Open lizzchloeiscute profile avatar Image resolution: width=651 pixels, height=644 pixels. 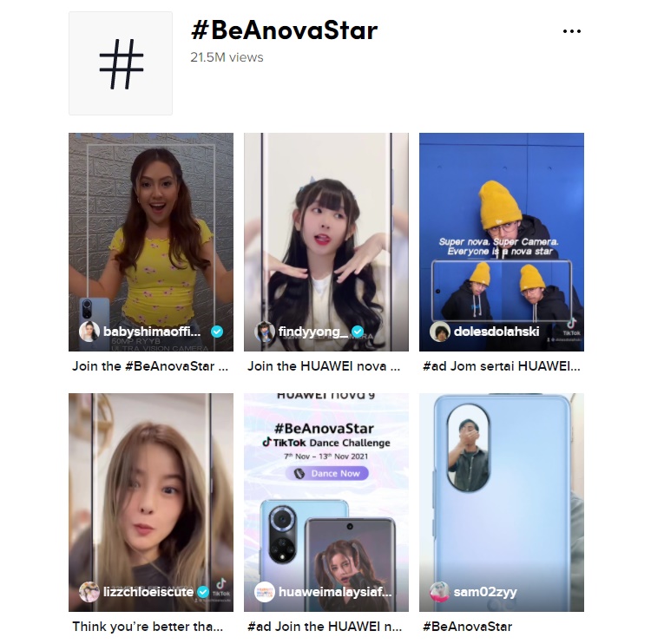point(89,592)
